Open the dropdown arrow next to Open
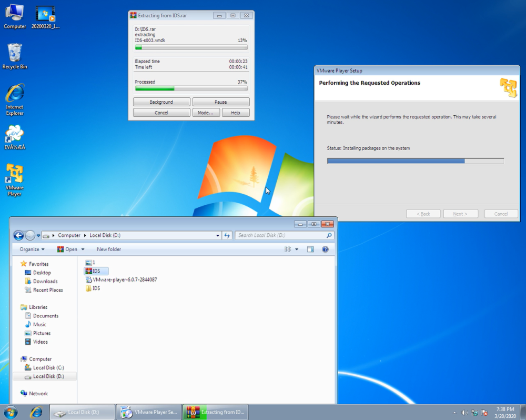The image size is (526, 420). coord(83,249)
